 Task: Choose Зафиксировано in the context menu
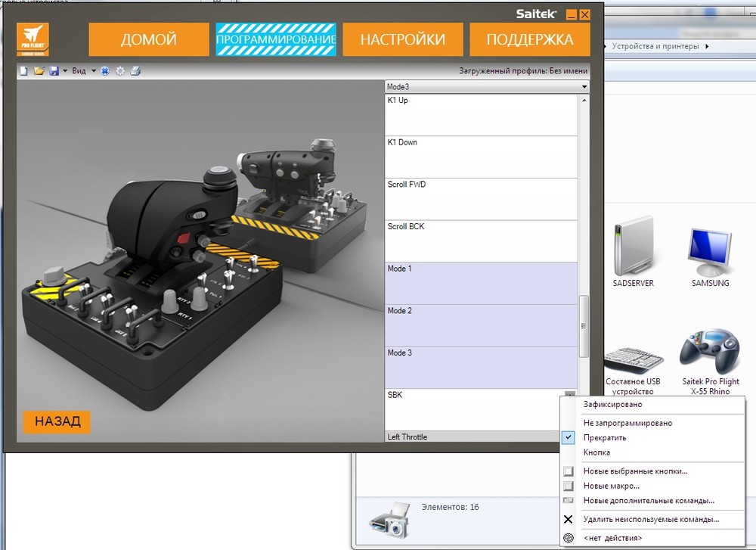coord(652,404)
